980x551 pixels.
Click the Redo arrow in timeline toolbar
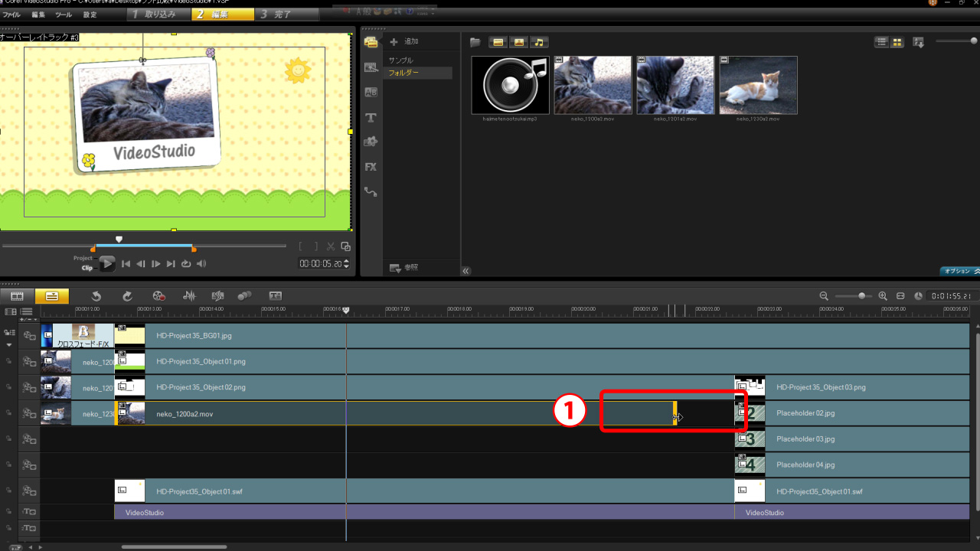[x=127, y=296]
